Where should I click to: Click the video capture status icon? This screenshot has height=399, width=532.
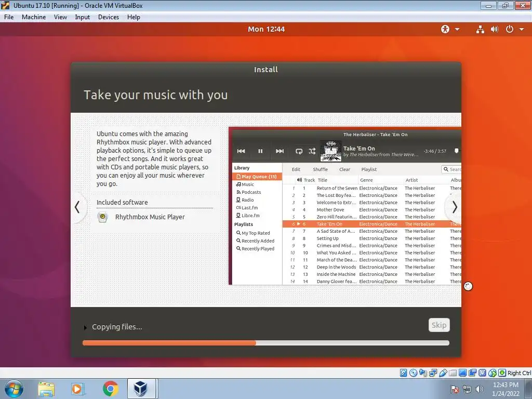472,373
